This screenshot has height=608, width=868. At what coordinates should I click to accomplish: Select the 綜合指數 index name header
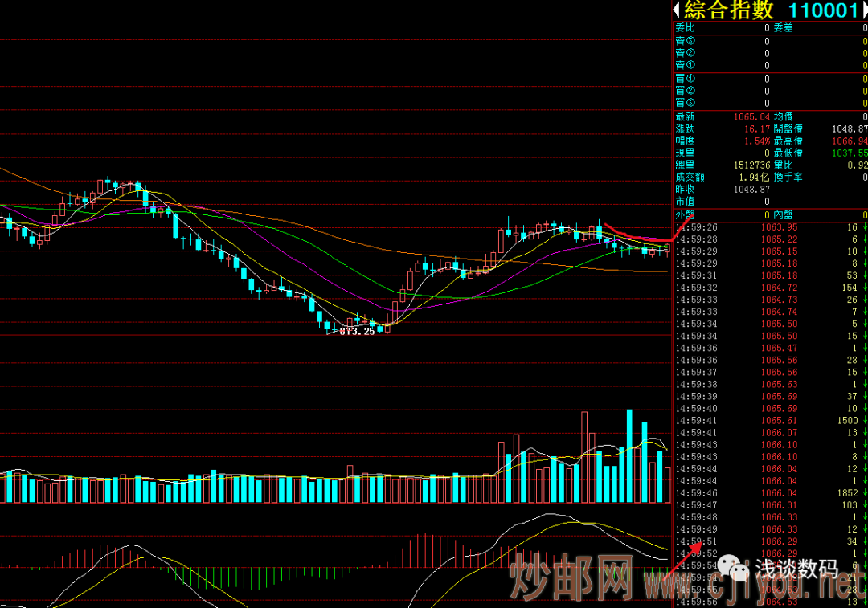[x=730, y=10]
